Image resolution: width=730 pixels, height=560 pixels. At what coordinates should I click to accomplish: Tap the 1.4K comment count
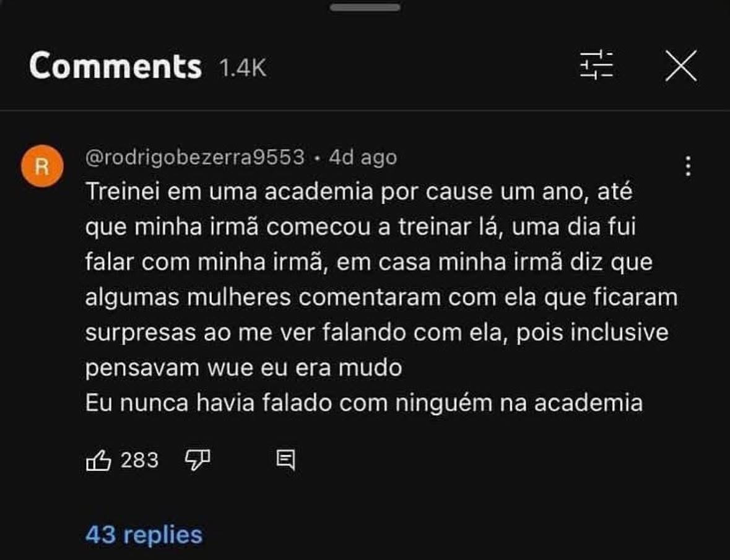[x=244, y=69]
